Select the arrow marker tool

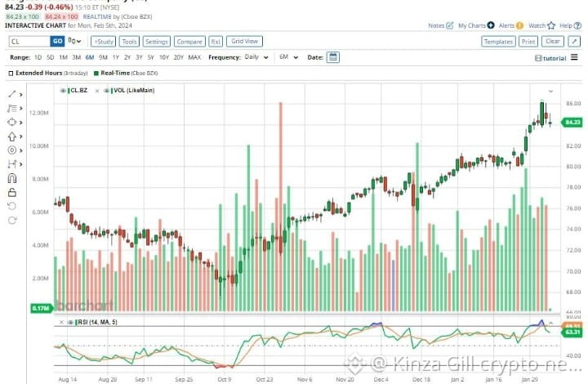click(x=12, y=136)
